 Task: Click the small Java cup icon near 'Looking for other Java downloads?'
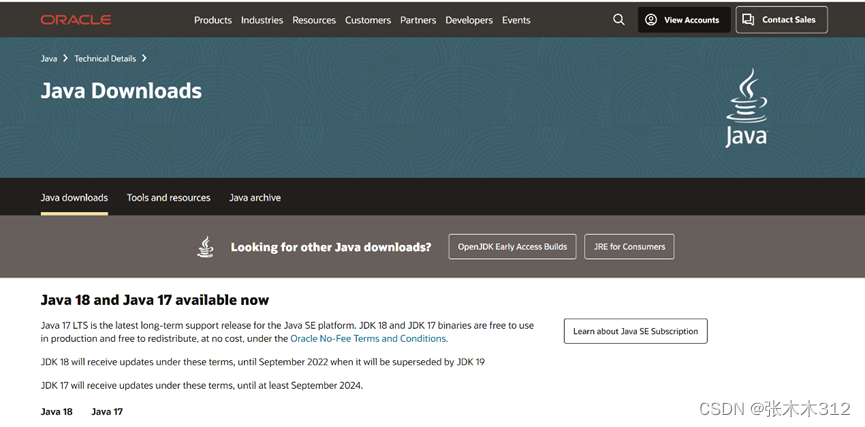(206, 247)
